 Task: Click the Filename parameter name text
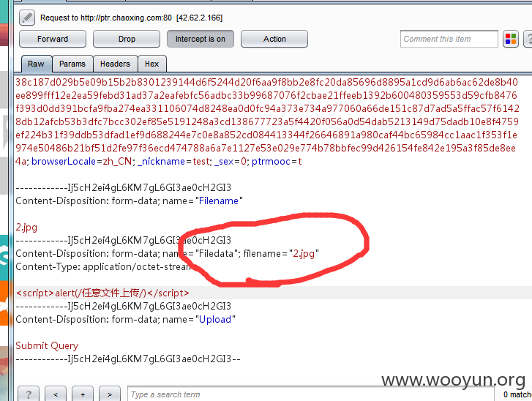(219, 200)
